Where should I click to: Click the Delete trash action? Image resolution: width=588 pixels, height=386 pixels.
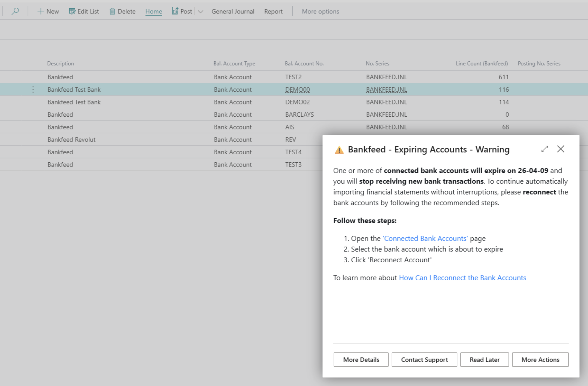click(x=123, y=12)
